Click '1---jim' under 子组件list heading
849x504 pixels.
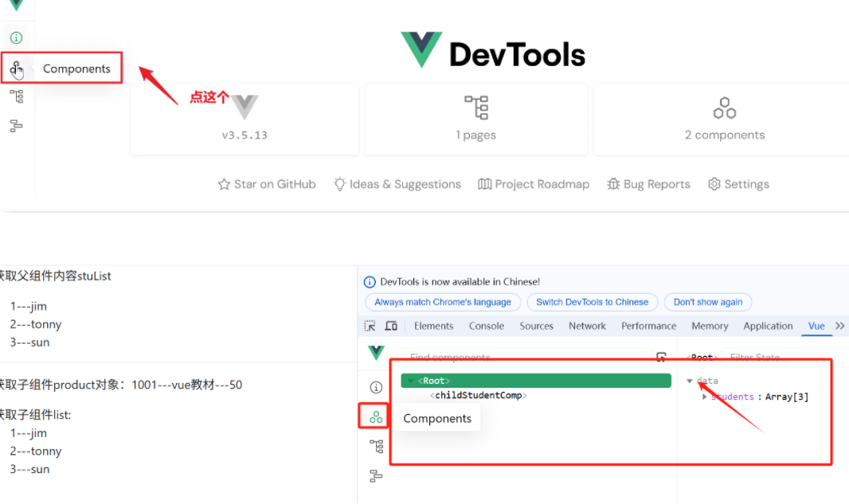[29, 433]
